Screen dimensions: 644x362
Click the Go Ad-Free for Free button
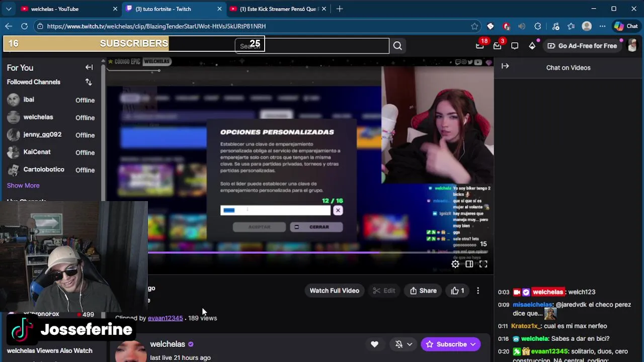(582, 46)
